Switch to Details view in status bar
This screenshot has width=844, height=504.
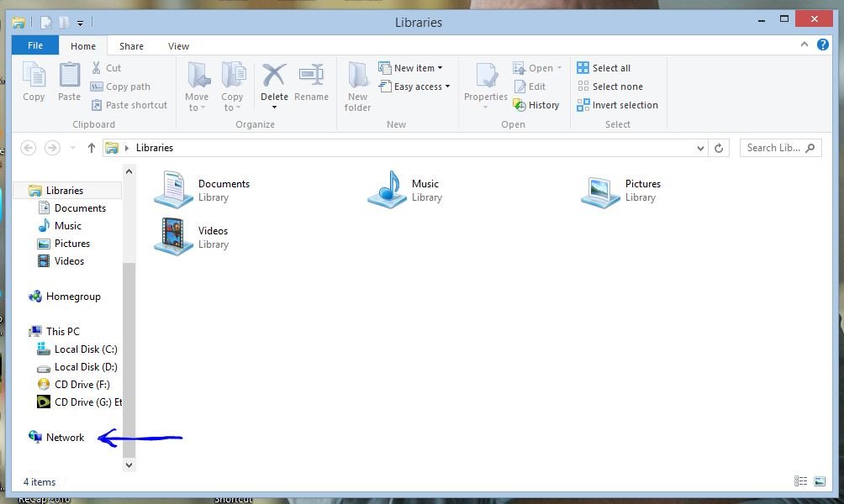tap(800, 481)
